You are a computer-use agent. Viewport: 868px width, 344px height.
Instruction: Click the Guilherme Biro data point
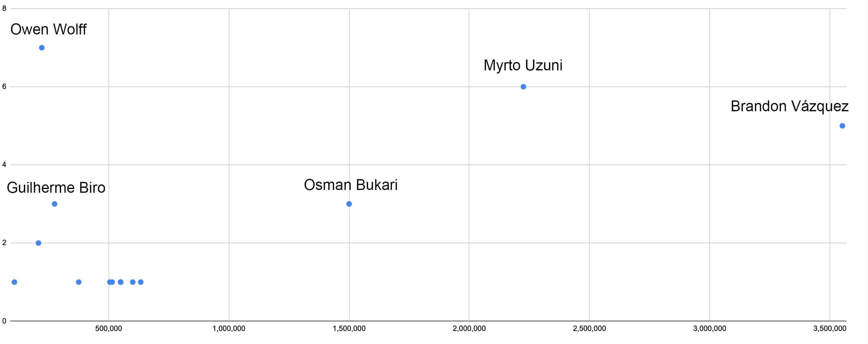pos(54,204)
